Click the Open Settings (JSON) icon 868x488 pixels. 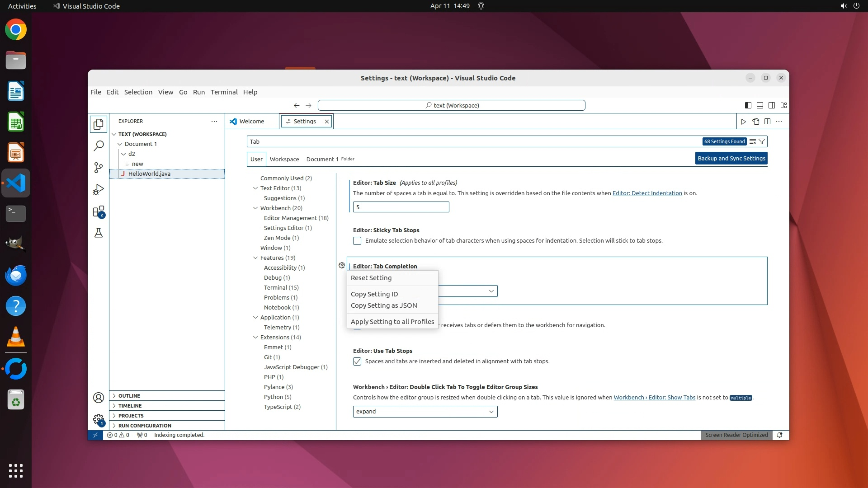pyautogui.click(x=755, y=122)
